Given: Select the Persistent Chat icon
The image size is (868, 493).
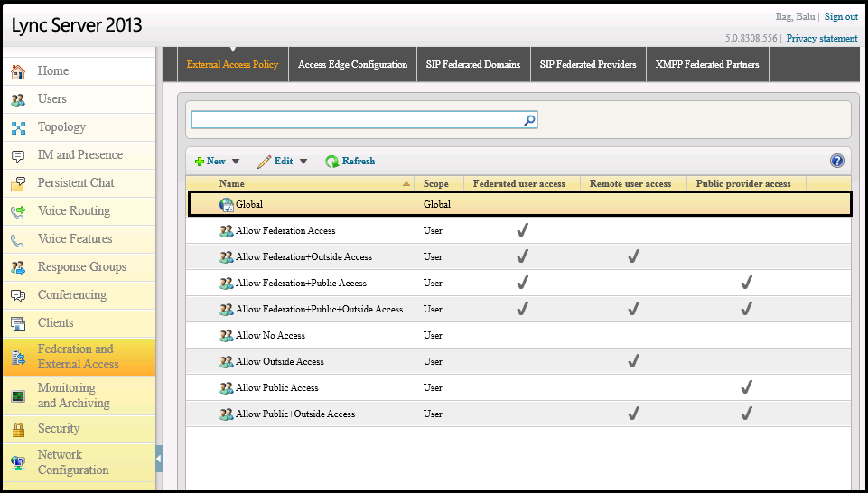Looking at the screenshot, I should (x=18, y=184).
